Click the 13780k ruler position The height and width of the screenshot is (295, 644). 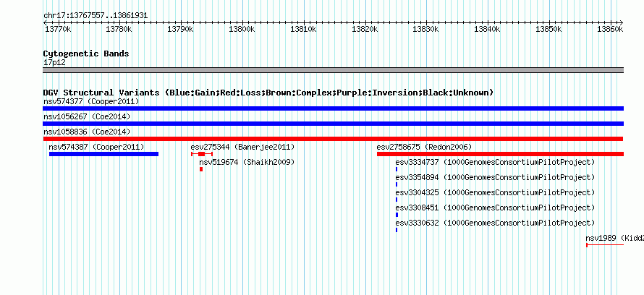pos(119,29)
